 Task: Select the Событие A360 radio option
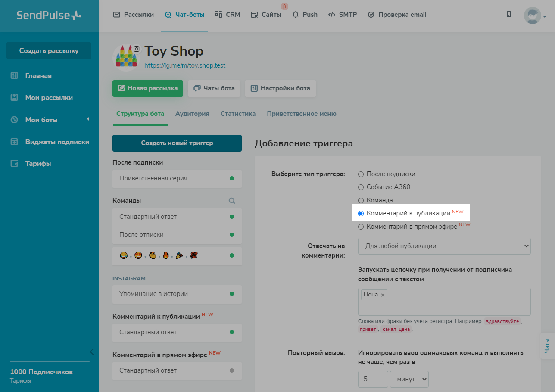point(361,187)
